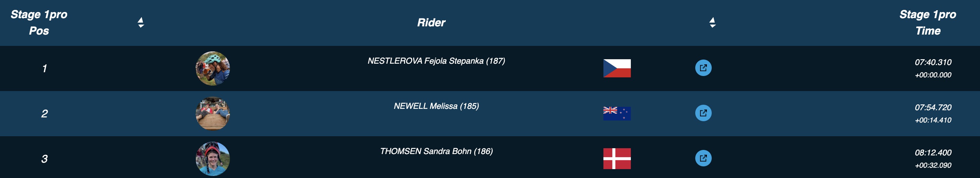This screenshot has width=980, height=178.
Task: Open NEWELL Melissa rider profile
Action: (436, 106)
